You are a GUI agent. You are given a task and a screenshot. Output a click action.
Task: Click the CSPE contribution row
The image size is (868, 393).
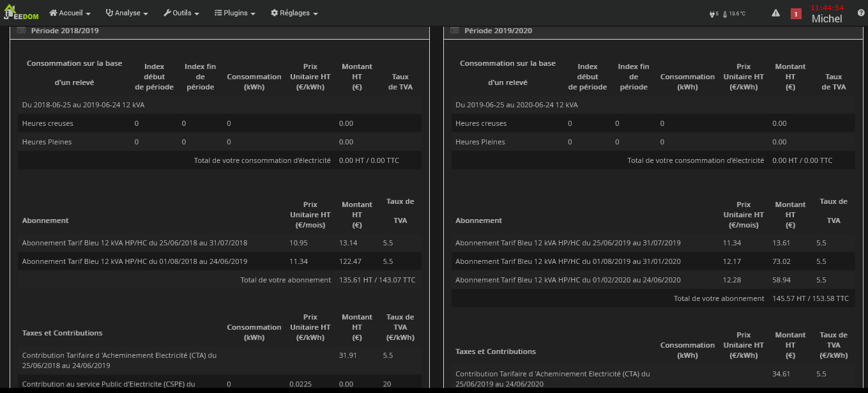pos(220,382)
